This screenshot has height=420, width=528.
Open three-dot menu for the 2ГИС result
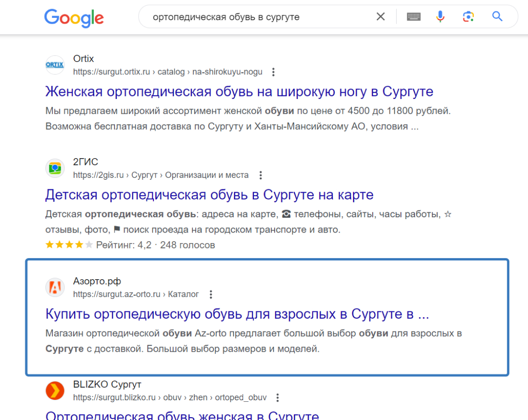tap(260, 175)
